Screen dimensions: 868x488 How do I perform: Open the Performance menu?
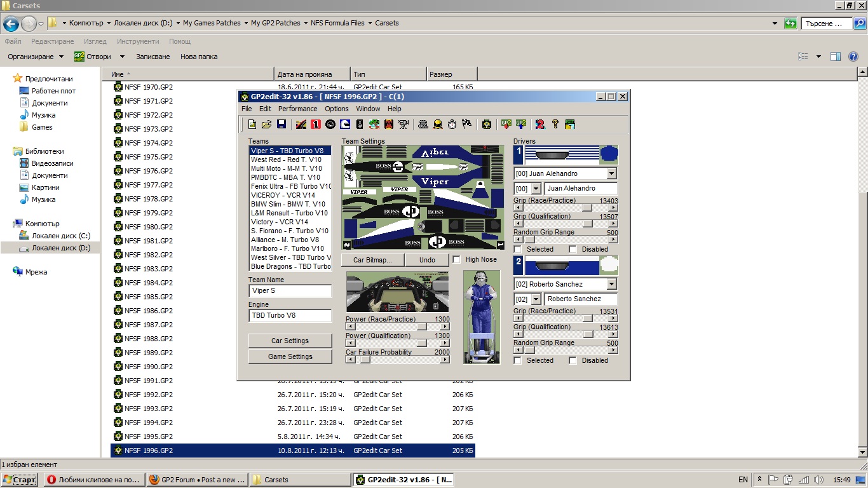point(297,109)
